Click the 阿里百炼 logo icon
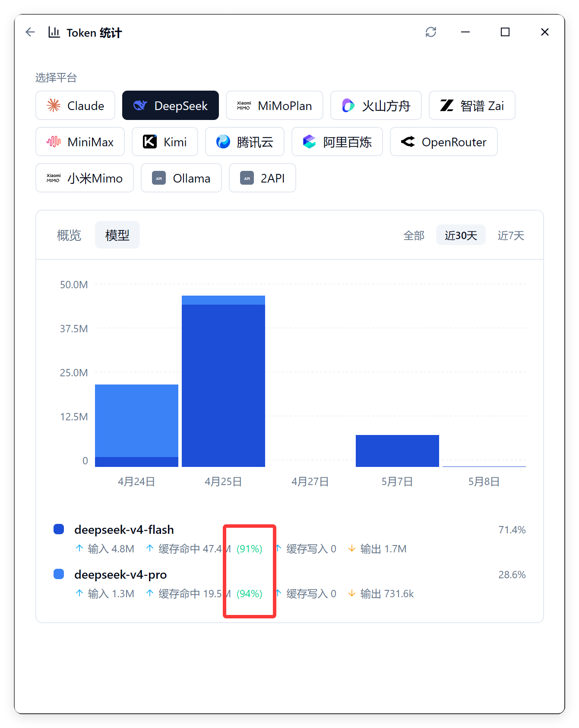 (309, 142)
